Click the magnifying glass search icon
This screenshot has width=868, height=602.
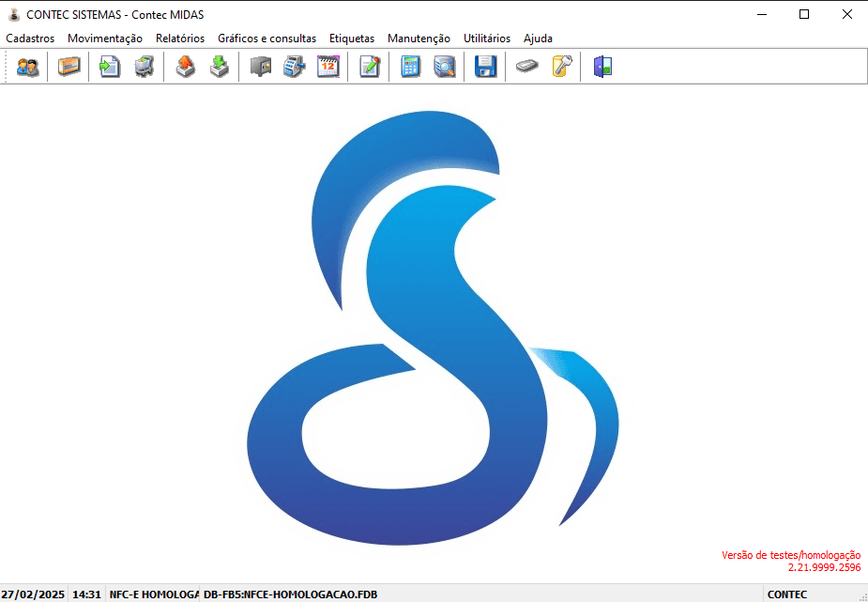coord(445,67)
